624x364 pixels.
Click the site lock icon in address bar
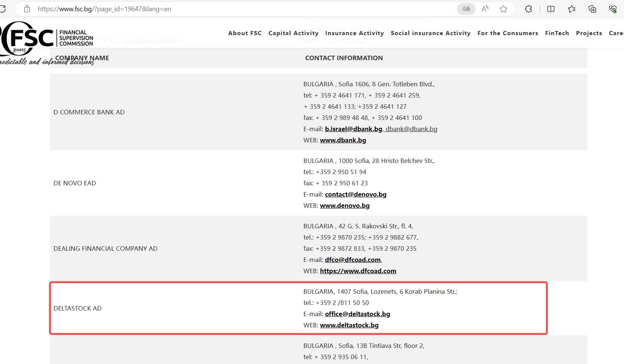click(27, 9)
